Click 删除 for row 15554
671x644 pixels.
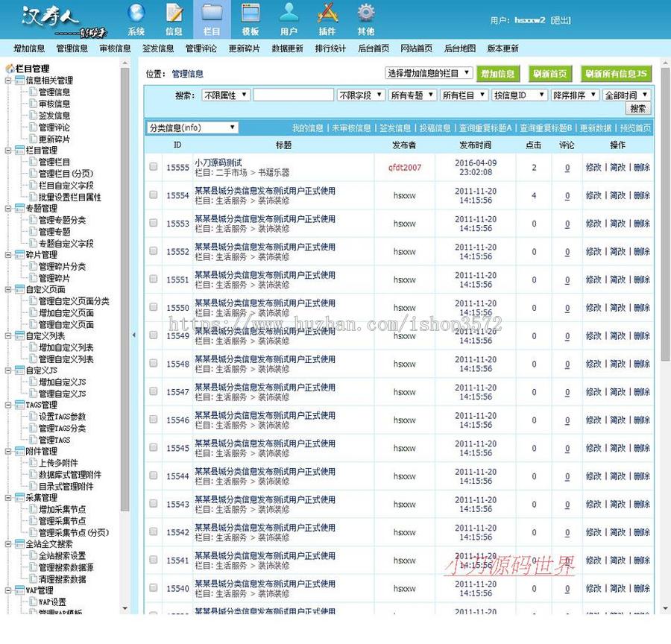coord(642,195)
